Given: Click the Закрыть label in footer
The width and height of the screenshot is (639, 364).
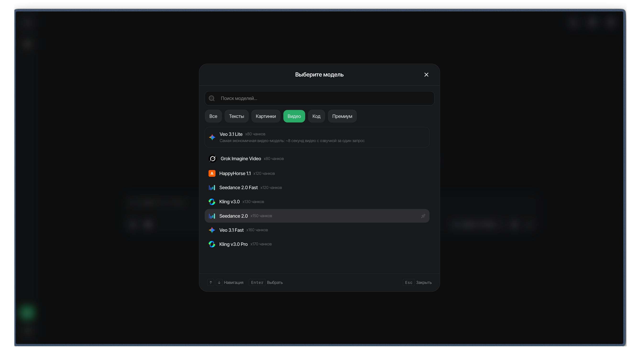Looking at the screenshot, I should click(x=424, y=282).
